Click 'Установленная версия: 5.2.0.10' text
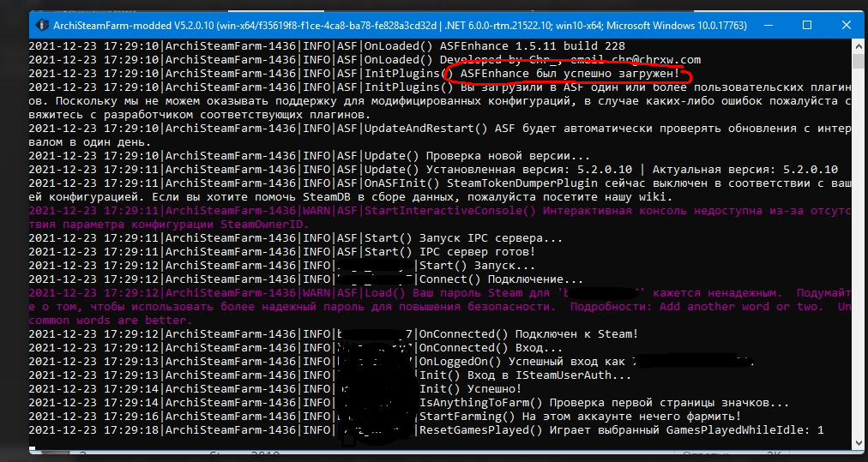868x462 pixels. pyautogui.click(x=528, y=170)
